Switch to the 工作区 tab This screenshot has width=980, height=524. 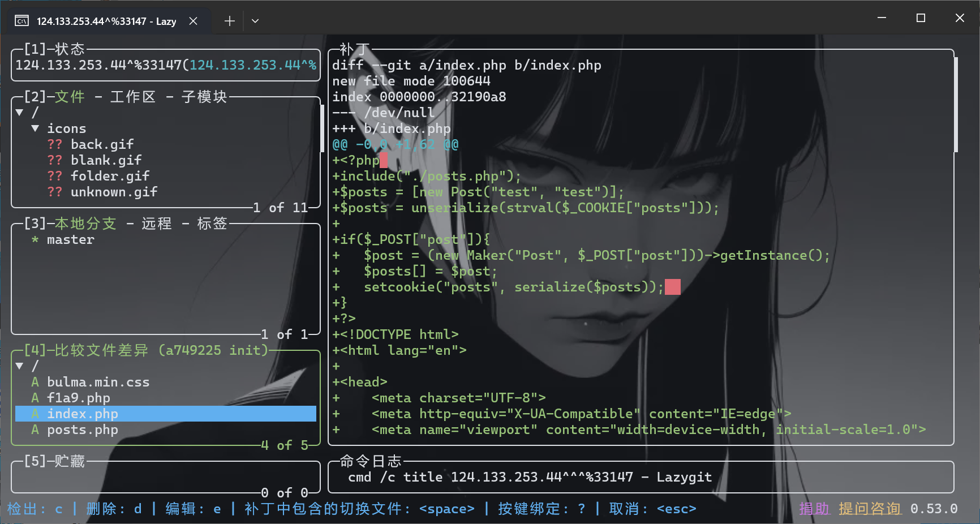coord(132,97)
